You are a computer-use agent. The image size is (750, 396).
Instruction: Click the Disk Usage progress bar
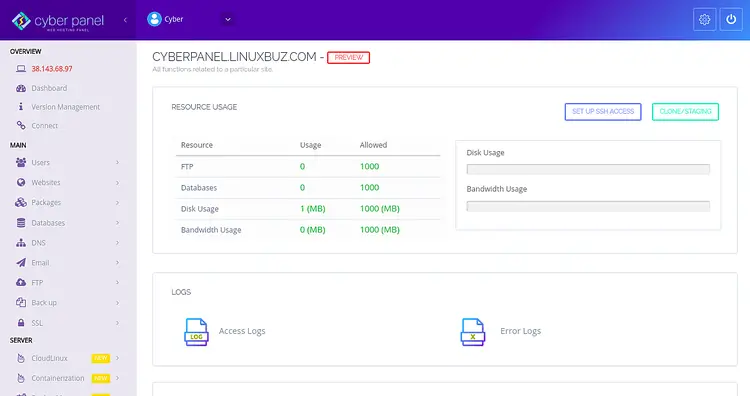coord(588,169)
